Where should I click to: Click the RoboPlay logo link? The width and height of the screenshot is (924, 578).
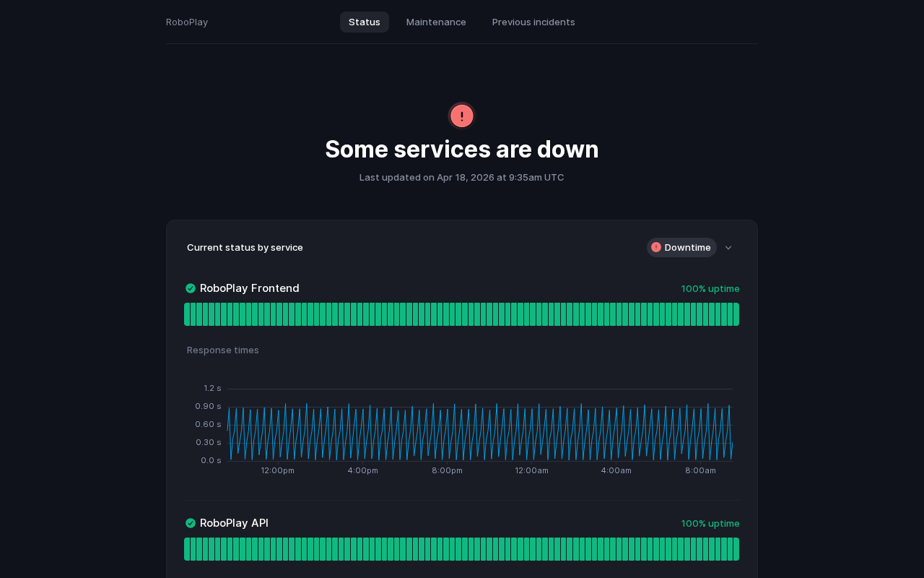187,22
